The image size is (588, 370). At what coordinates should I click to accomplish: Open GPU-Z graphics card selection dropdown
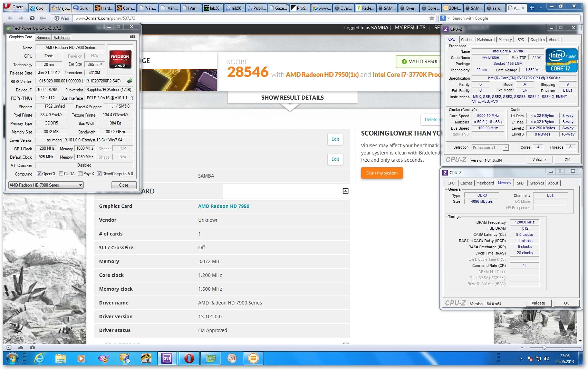46,185
